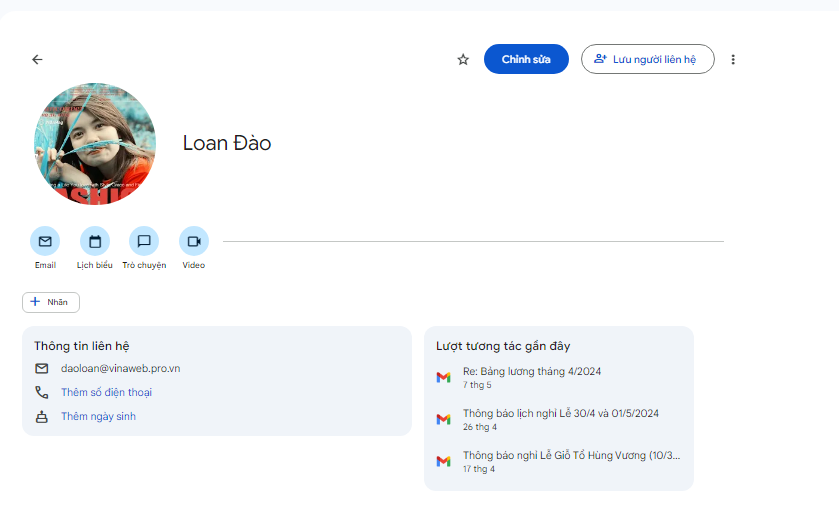Image resolution: width=839 pixels, height=515 pixels.
Task: Click Thêm số điện thoại link
Action: (106, 392)
